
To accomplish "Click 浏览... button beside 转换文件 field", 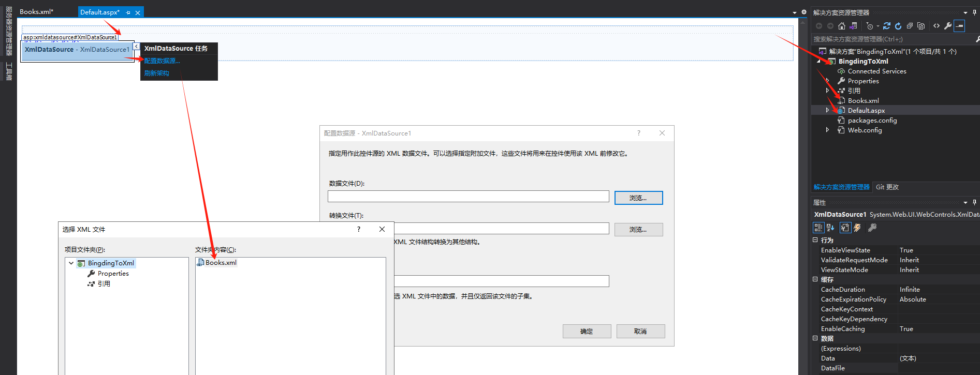I will coord(638,230).
